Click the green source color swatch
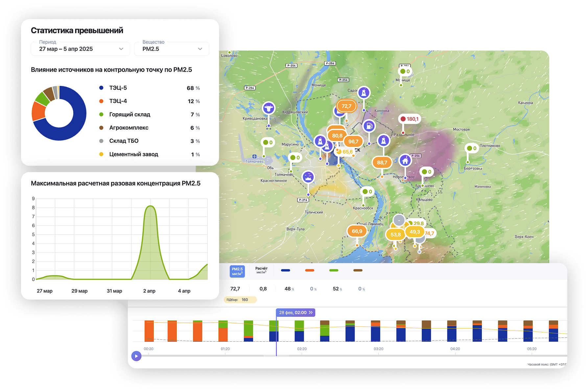 (x=334, y=270)
